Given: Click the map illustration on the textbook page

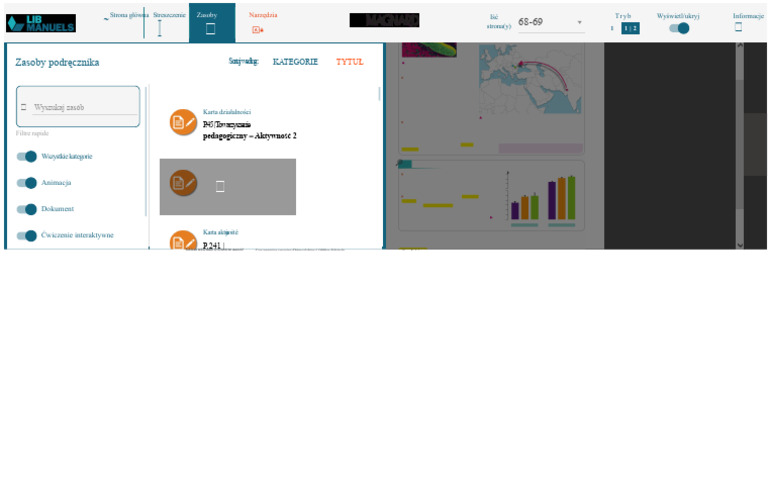Looking at the screenshot, I should tap(530, 79).
